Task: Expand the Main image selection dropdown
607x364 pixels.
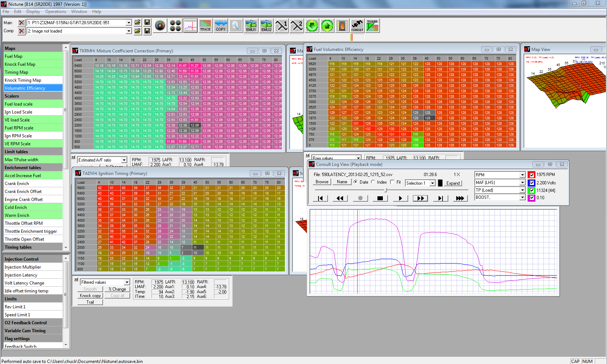Action: pos(129,23)
